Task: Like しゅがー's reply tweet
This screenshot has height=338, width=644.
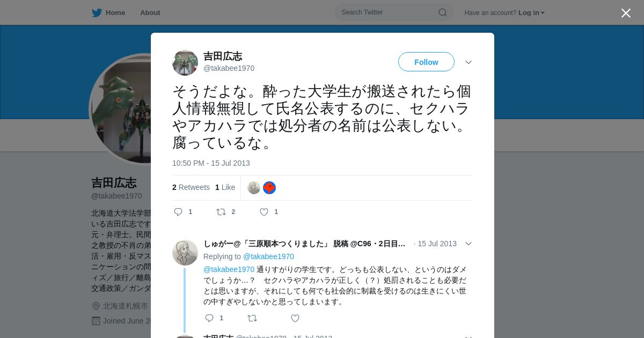Action: 295,318
